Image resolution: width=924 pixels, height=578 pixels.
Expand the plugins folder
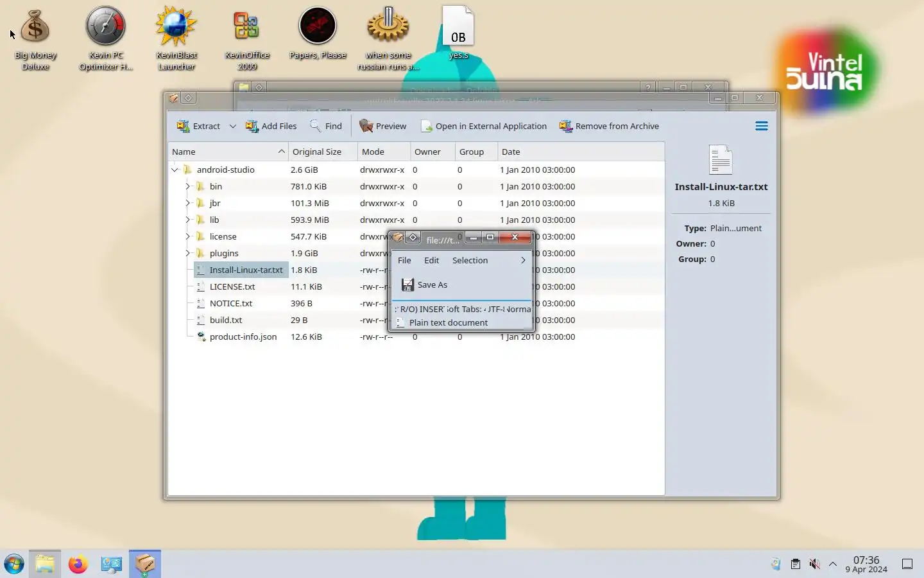click(x=187, y=253)
